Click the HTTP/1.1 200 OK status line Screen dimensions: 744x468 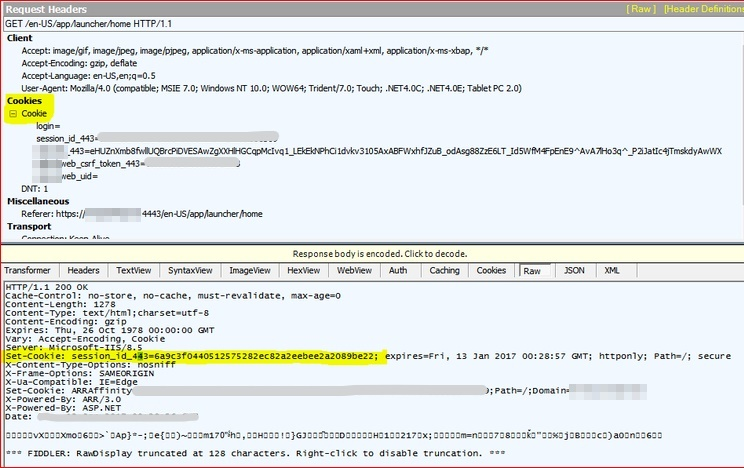tap(46, 287)
